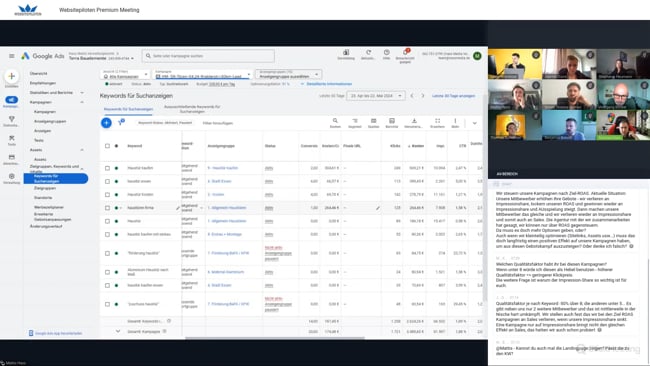Click the Herunterladen download icon
The width and height of the screenshot is (650, 366).
[x=414, y=121]
